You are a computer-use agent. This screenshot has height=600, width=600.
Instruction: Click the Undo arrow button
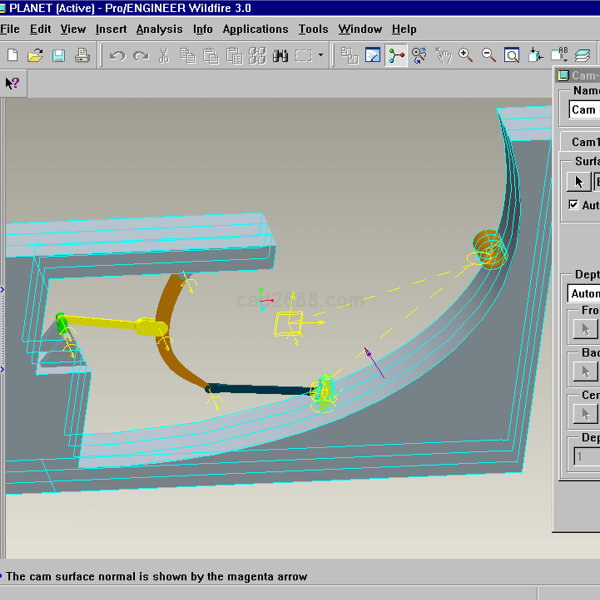pyautogui.click(x=117, y=56)
